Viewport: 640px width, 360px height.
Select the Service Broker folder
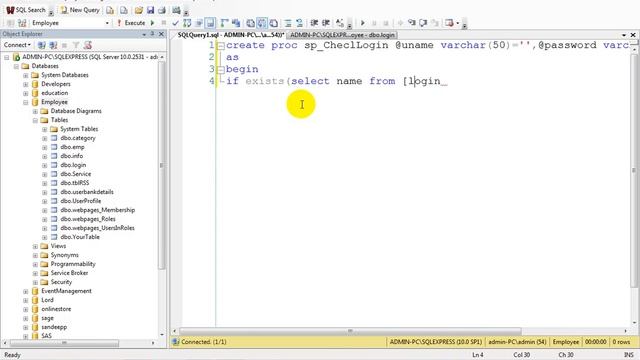[x=69, y=273]
